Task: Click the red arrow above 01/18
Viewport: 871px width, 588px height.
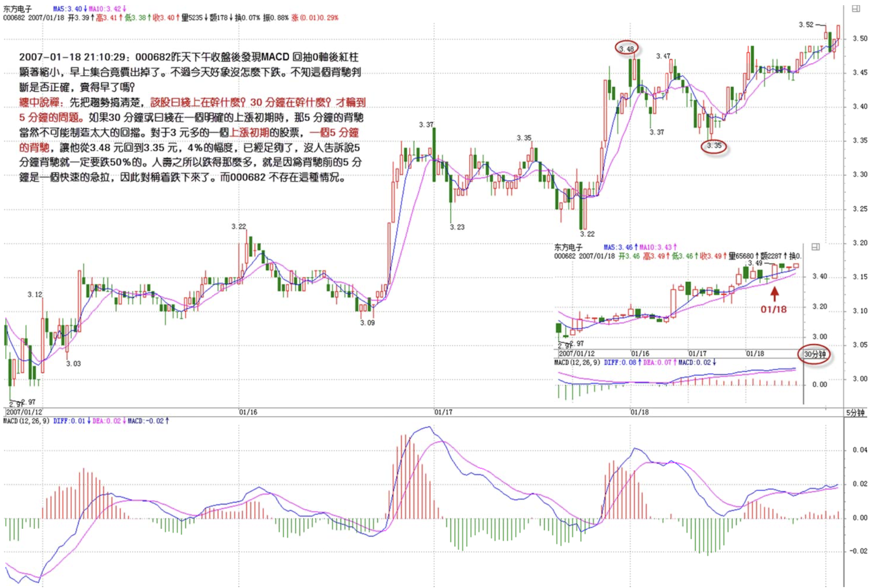Action: 774,294
